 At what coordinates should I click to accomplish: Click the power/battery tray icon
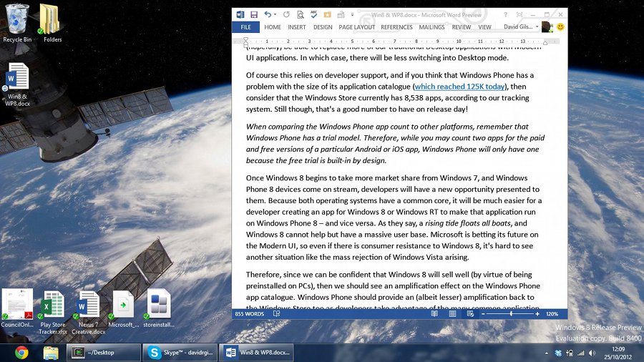pyautogui.click(x=570, y=353)
